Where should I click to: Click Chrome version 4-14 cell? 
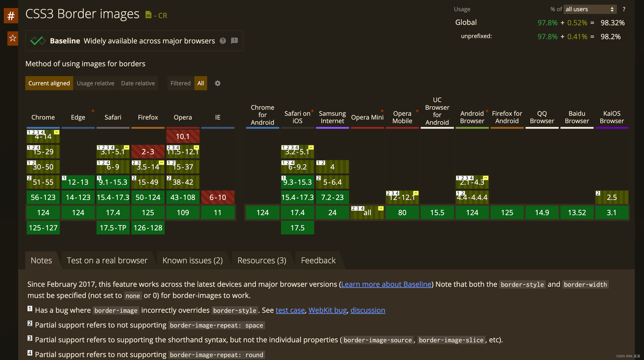(x=43, y=137)
